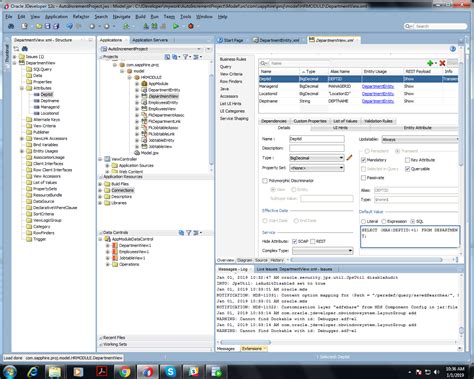Click the red Debug toolbar icon
Screen dimensions: 474x379
coord(191,26)
